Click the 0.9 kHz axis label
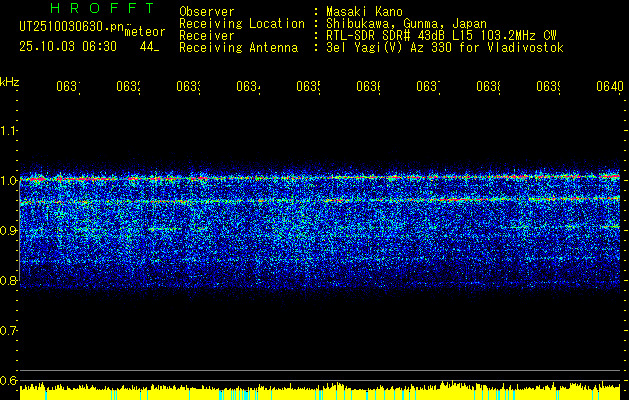Image resolution: width=629 pixels, height=400 pixels. (9, 230)
